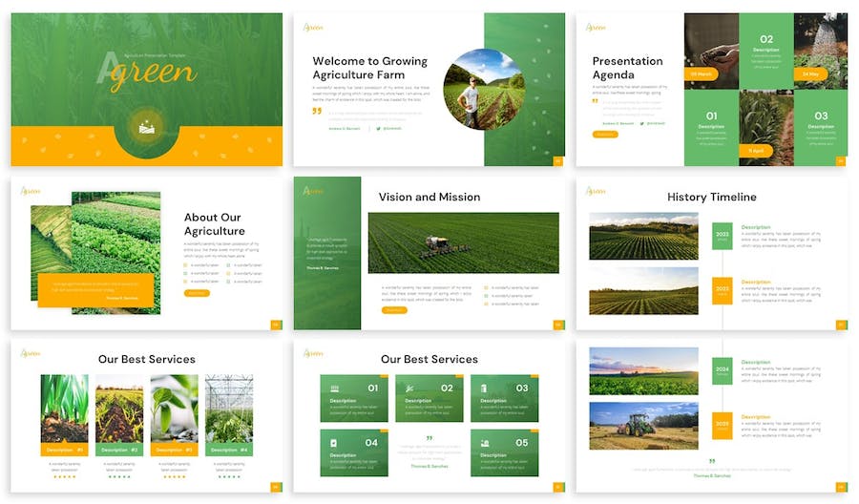Click the 01 Description block in the agenda

(x=712, y=128)
